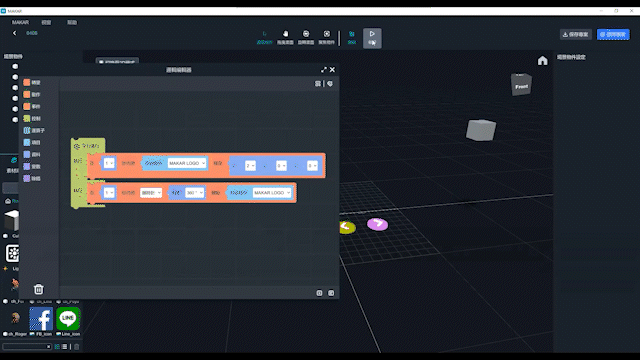
Task: Click the save project button
Action: tap(576, 34)
